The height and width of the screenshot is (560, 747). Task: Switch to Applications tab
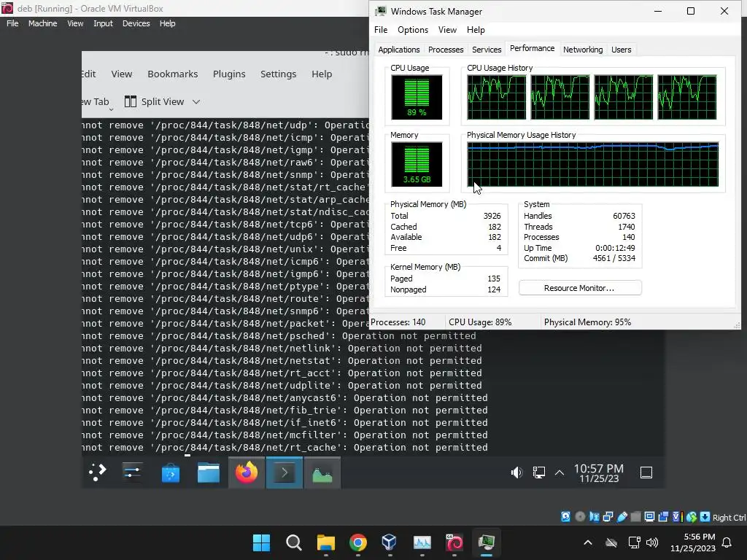click(399, 50)
